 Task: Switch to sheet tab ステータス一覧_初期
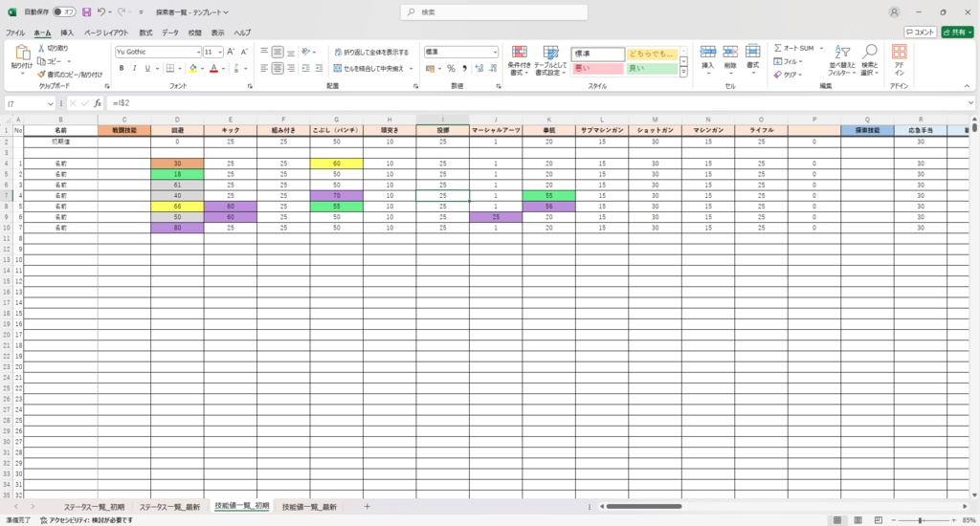point(94,507)
